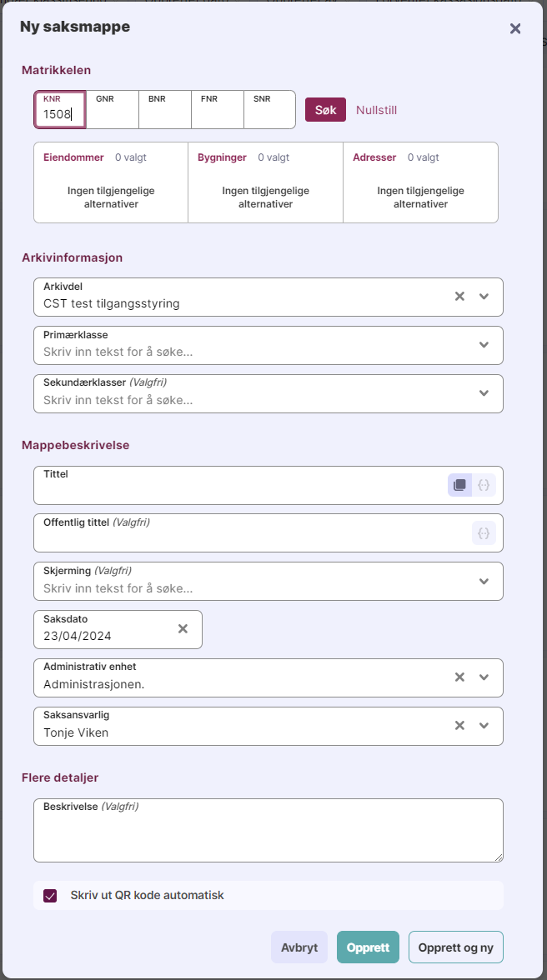Screen dimensions: 547x980
Task: Click the Nullstill link
Action: [376, 110]
